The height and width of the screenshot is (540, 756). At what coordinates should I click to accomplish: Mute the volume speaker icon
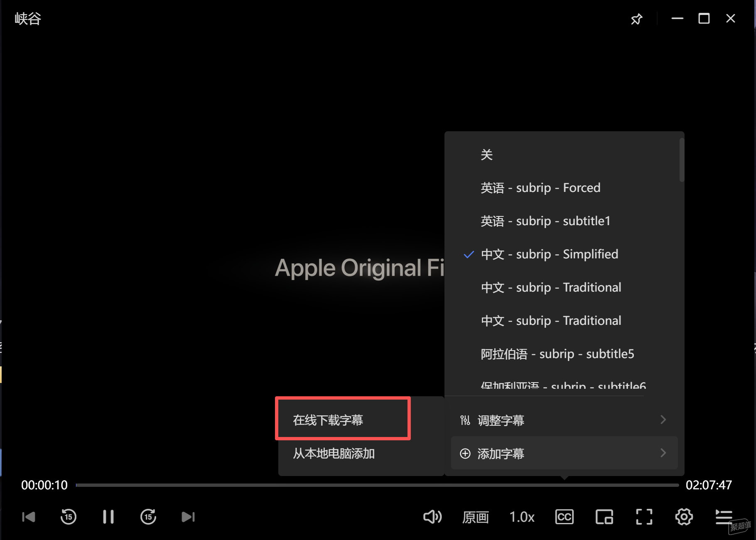(x=432, y=517)
